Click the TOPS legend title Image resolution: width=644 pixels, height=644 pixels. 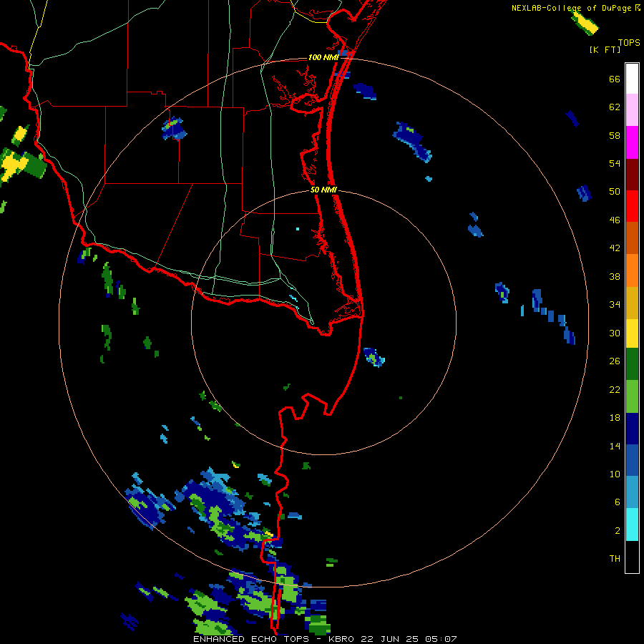629,43
